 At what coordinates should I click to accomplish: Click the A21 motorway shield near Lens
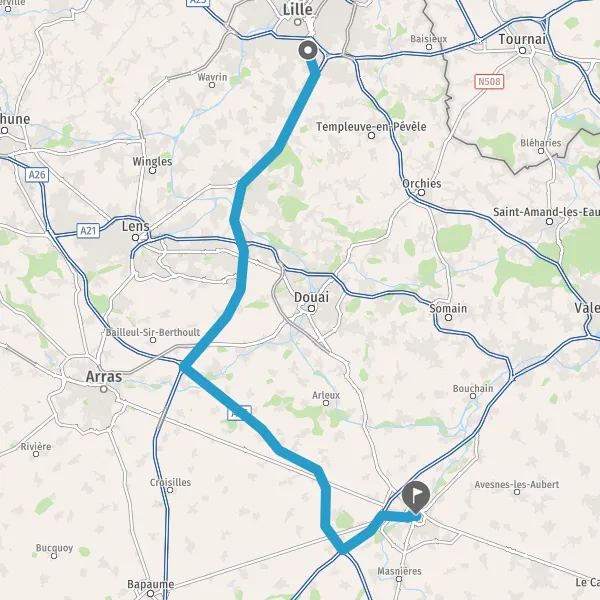pyautogui.click(x=88, y=231)
